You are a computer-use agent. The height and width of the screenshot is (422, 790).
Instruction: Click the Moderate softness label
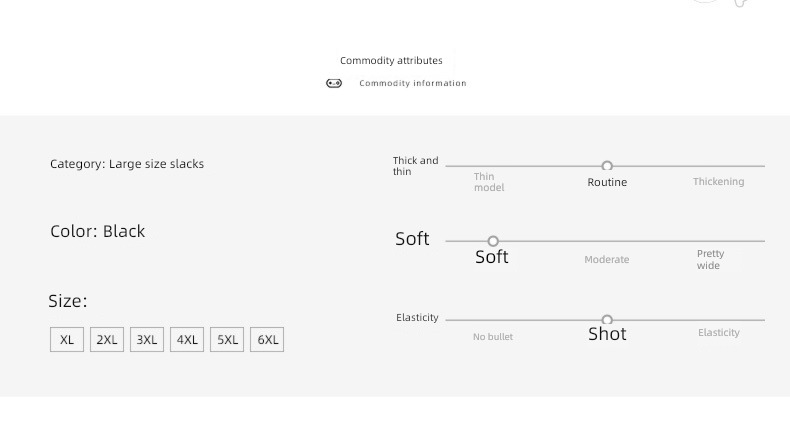(x=607, y=260)
